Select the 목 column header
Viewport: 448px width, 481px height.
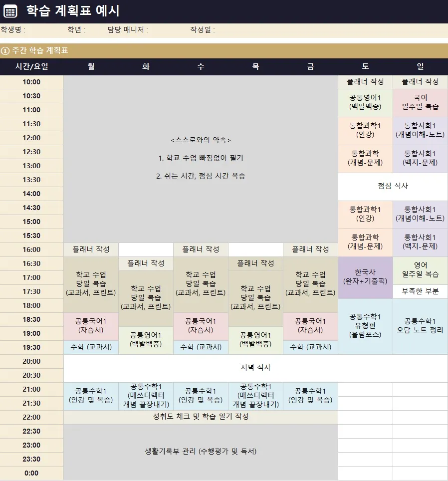256,66
